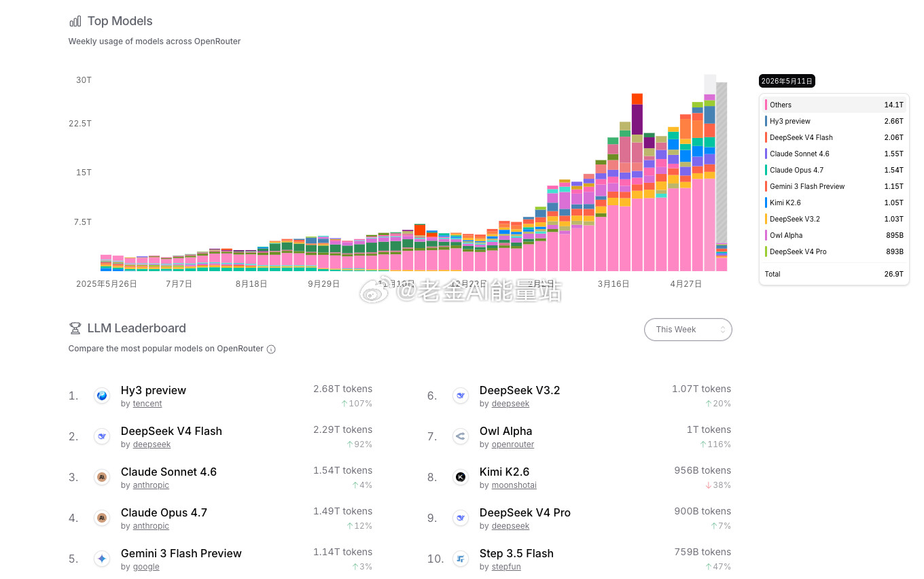Open Step 3.5 Flash from the leaderboard list
This screenshot has width=924, height=579.
point(516,553)
